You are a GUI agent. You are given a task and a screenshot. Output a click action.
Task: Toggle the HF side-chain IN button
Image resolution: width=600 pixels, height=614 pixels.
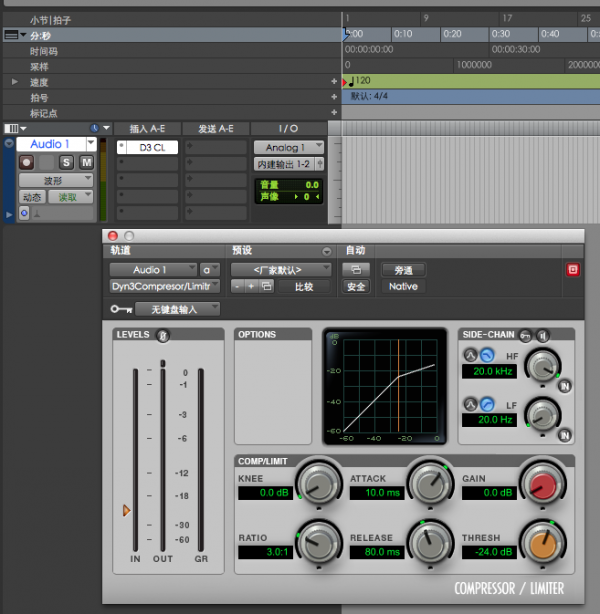565,385
